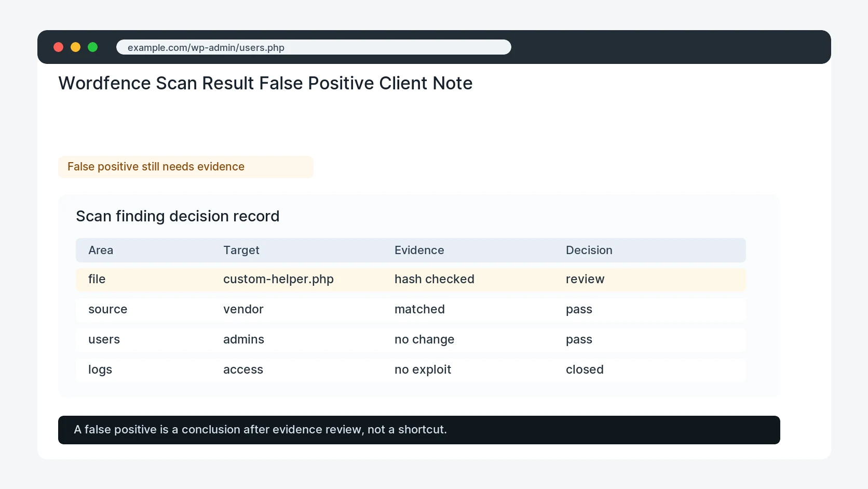
Task: Click the Decision column header
Action: coord(589,250)
